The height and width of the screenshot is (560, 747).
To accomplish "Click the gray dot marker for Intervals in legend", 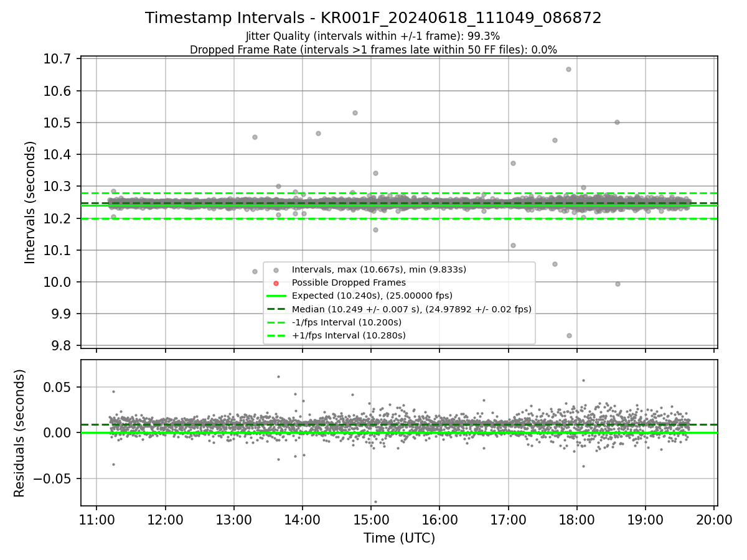I will coord(276,269).
